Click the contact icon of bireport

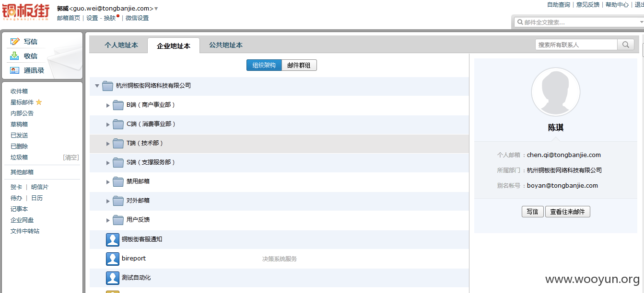(113, 259)
